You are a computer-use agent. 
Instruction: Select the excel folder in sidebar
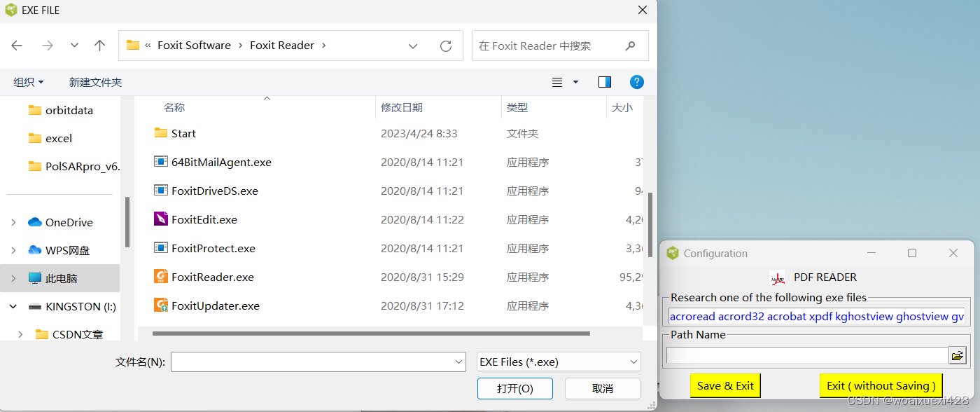point(60,138)
